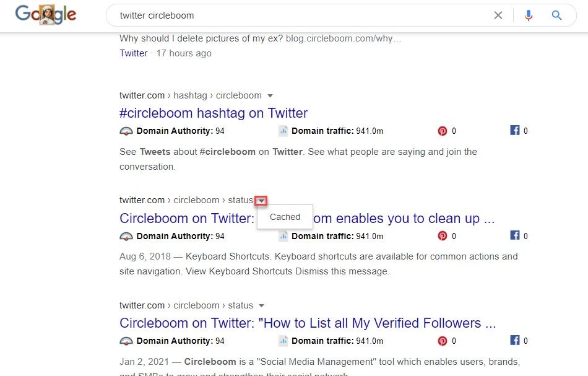Click the blue search magnifier icon
This screenshot has width=588, height=376.
(x=556, y=15)
